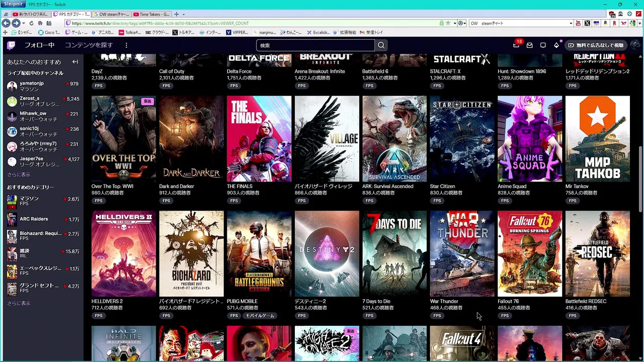Click the search magnifier button
644x362 pixels.
pos(381,45)
